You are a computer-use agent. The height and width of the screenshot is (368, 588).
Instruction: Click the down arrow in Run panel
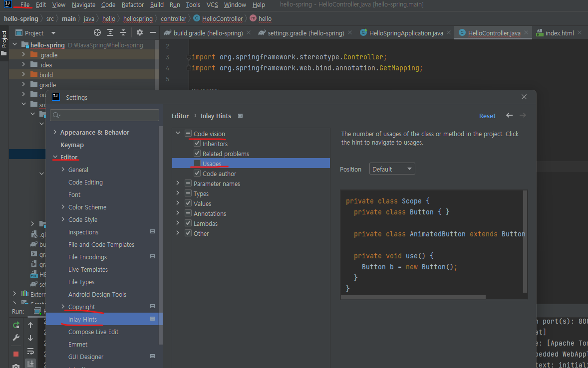pyautogui.click(x=30, y=338)
